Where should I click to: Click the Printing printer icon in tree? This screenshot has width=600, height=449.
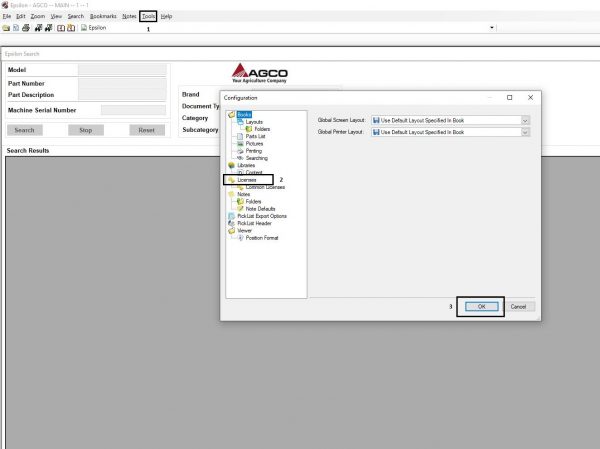pos(240,151)
